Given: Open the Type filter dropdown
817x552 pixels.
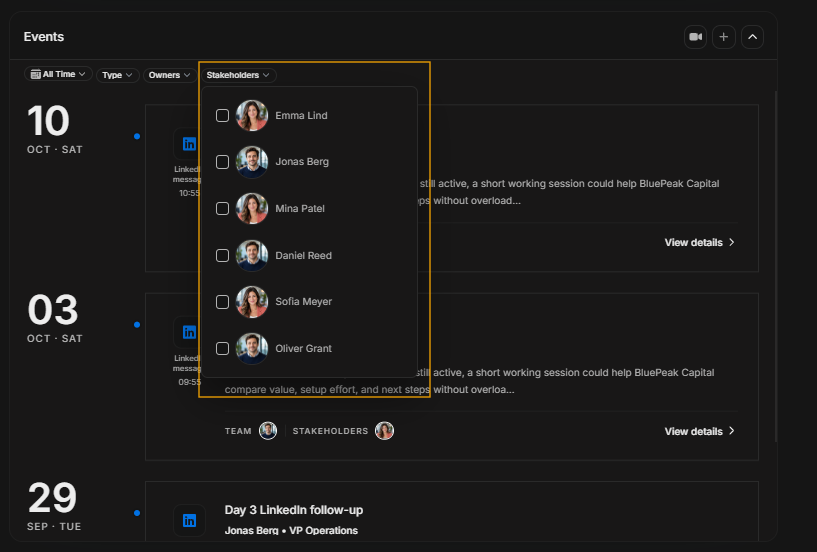Looking at the screenshot, I should coord(117,75).
